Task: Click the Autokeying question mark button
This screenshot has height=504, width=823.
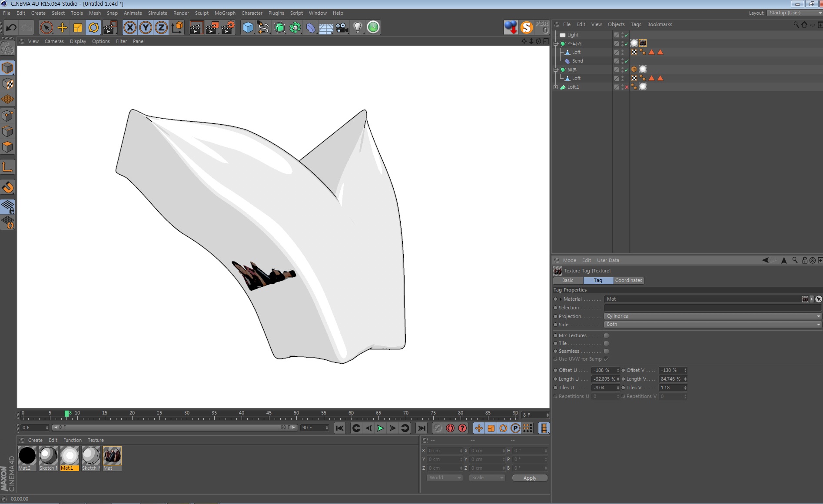Action: click(x=462, y=428)
